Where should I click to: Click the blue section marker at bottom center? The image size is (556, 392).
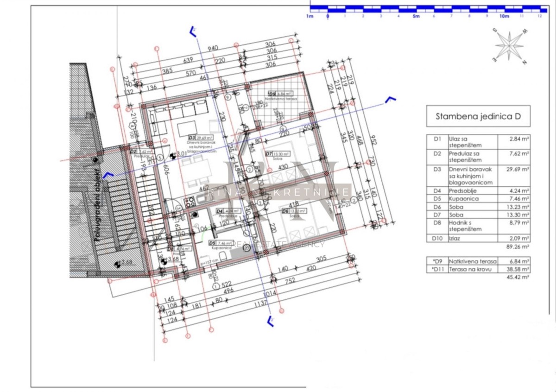pos(269,321)
